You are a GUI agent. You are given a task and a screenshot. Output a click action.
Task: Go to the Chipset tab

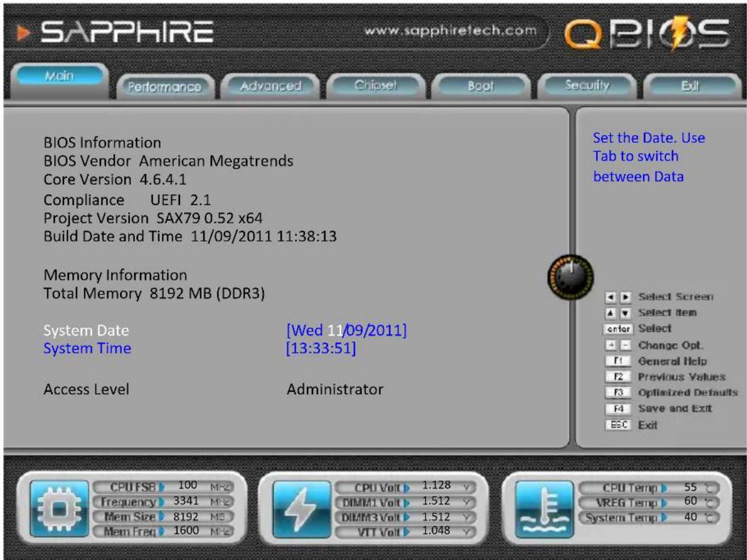(x=375, y=86)
